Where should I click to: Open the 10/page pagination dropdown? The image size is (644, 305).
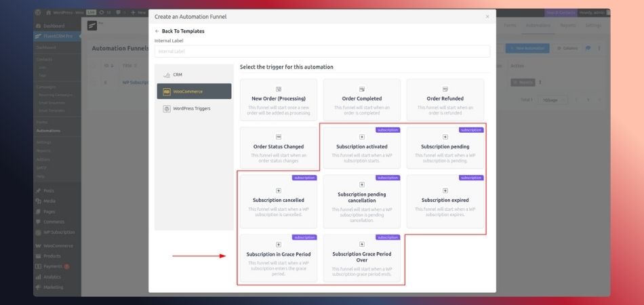[x=552, y=100]
